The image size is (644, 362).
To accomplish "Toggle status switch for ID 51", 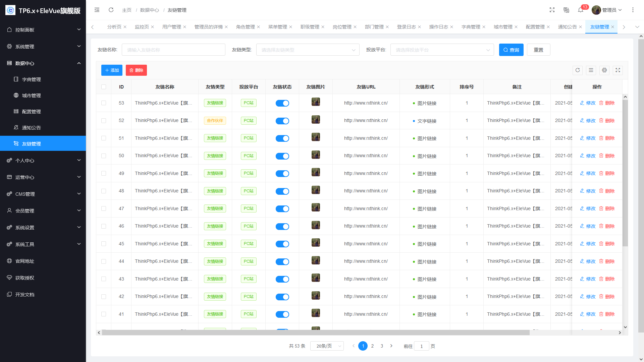I will point(282,138).
